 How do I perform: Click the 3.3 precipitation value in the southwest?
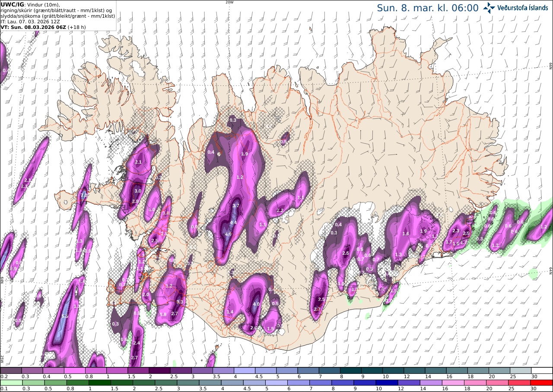(x=180, y=302)
